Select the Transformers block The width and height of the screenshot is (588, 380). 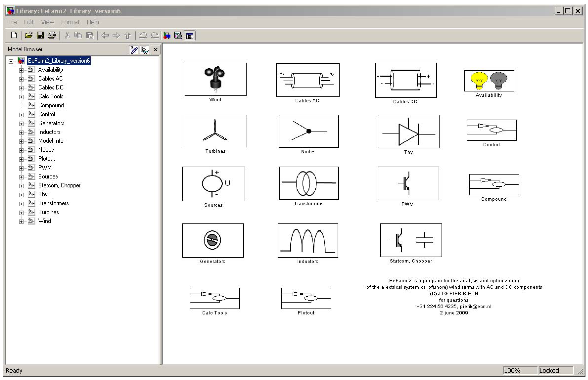(309, 183)
